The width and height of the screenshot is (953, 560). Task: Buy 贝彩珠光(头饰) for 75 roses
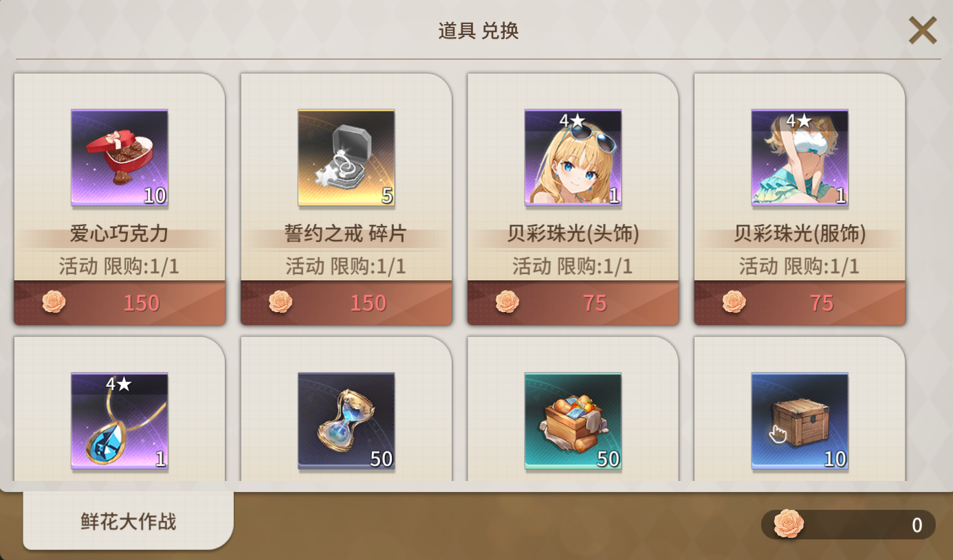573,302
